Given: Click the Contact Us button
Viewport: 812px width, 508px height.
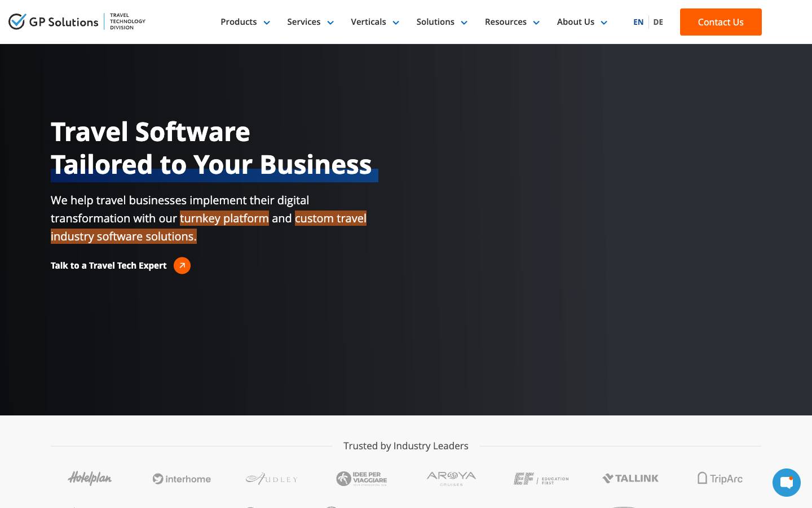Looking at the screenshot, I should pos(721,22).
